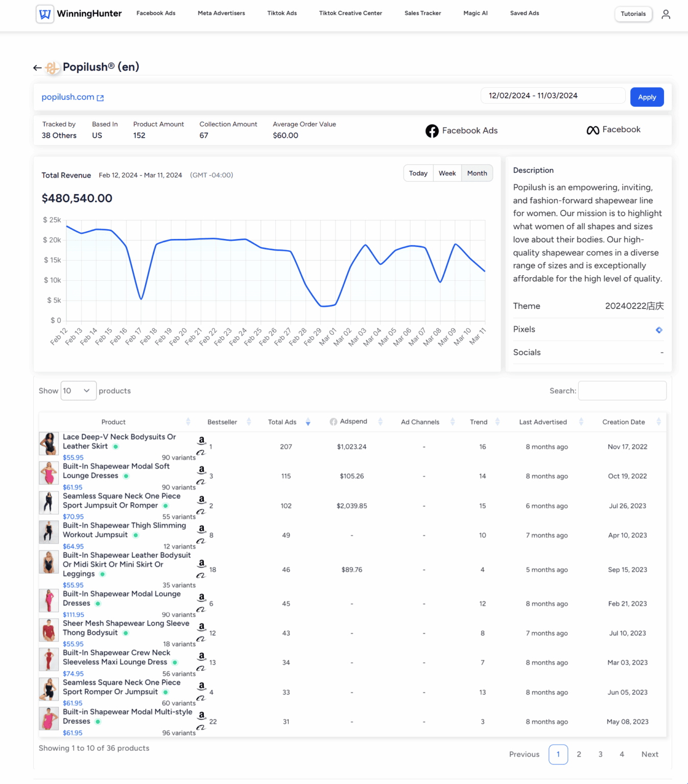
Task: Sort by the Creation Date column arrows
Action: (x=658, y=422)
